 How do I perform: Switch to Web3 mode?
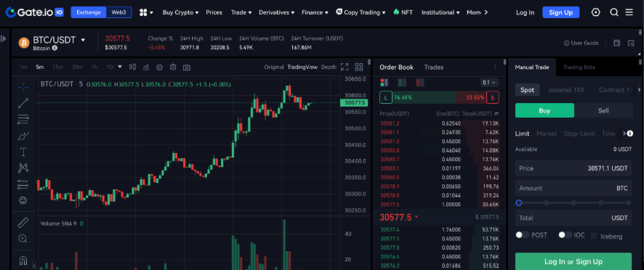[x=118, y=12]
